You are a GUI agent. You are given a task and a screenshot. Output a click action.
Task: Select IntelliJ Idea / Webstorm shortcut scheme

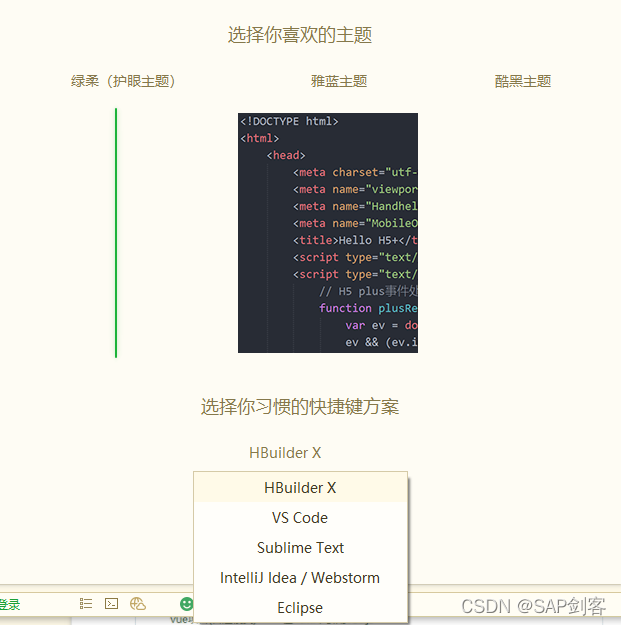point(301,578)
